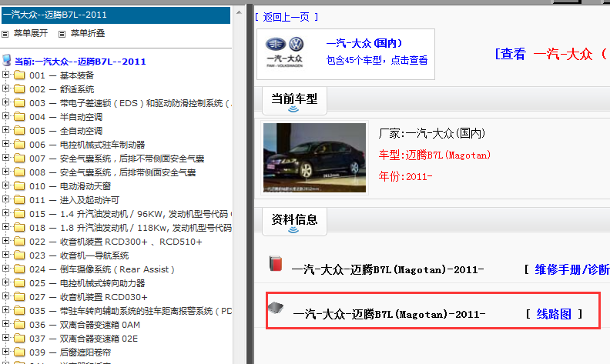610x364 pixels.
Task: Click the Magotan car thumbnail image
Action: (x=315, y=158)
